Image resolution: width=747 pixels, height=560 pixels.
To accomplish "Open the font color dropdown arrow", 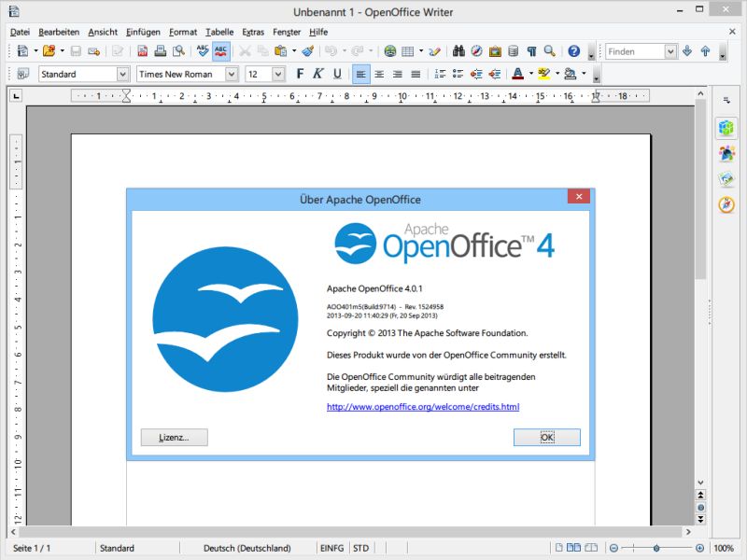I will 531,74.
